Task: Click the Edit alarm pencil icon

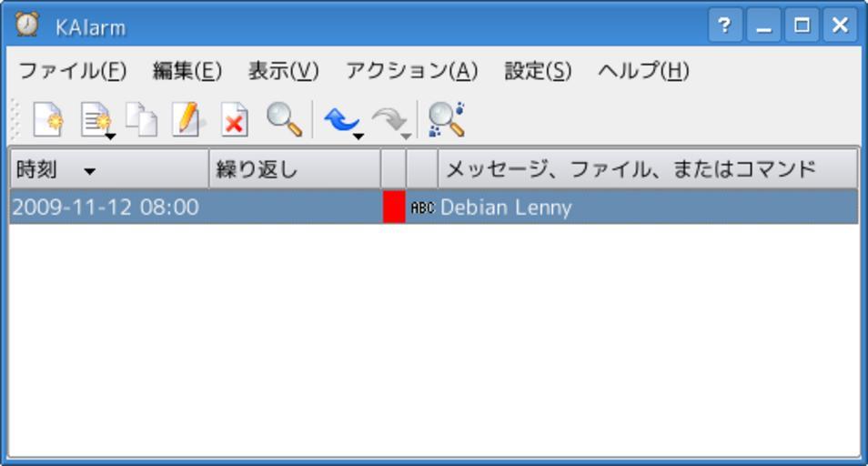Action: (x=187, y=120)
